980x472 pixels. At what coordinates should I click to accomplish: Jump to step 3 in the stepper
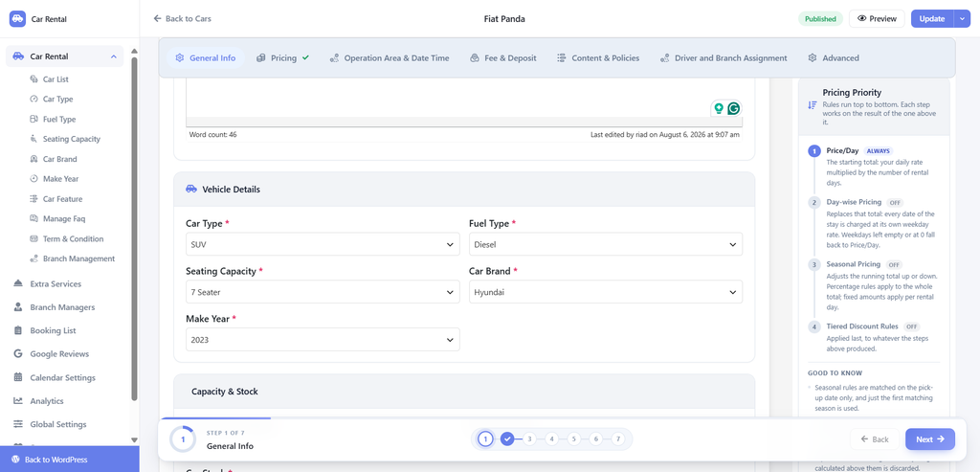529,438
